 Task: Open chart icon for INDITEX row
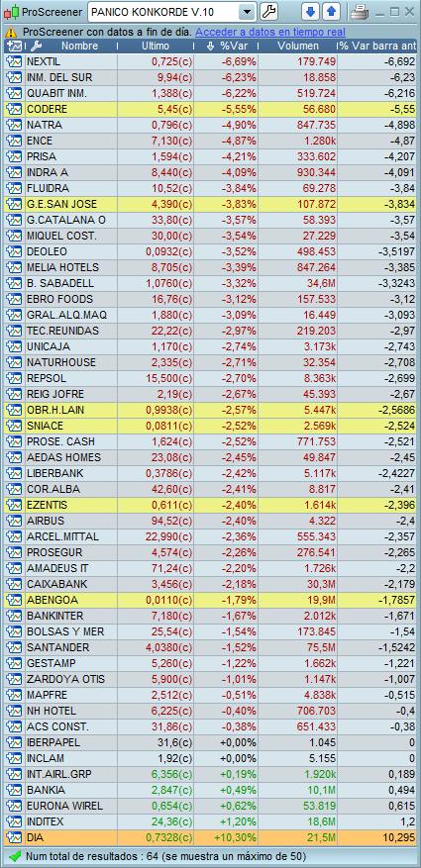13,822
